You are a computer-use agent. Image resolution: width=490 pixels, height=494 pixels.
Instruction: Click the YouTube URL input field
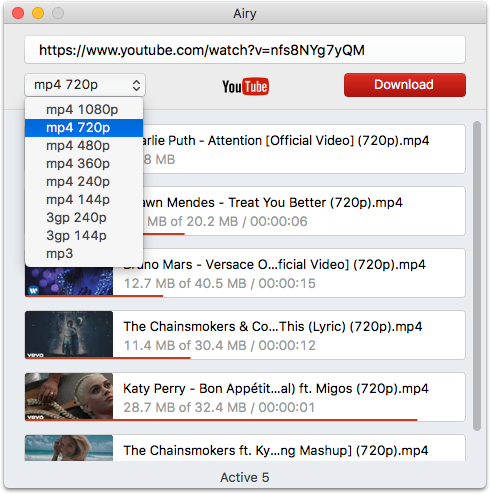[x=245, y=50]
